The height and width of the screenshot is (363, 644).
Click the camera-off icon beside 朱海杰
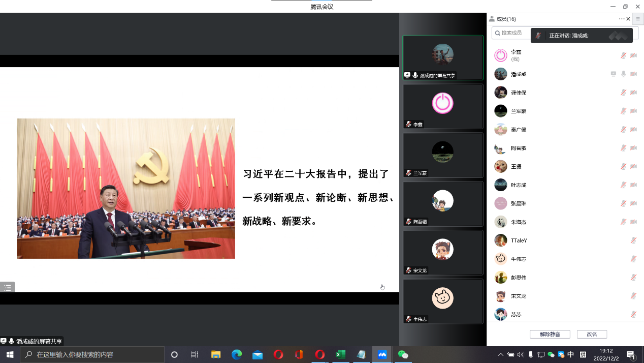(x=633, y=222)
